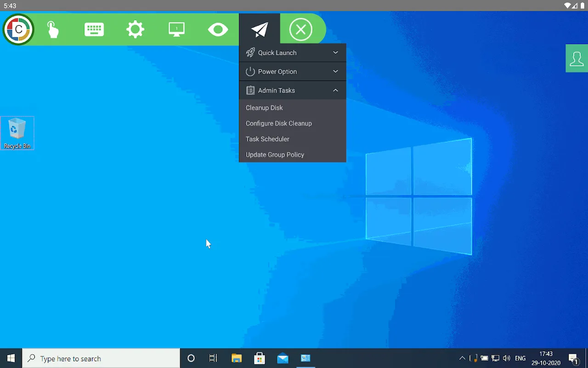
Task: Click the paper plane quick actions icon
Action: coord(260,30)
